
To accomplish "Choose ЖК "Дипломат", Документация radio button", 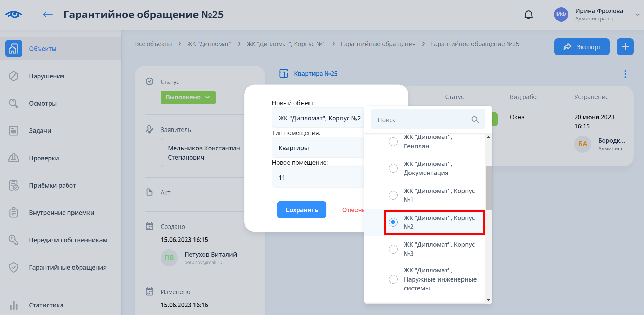I will tap(393, 168).
